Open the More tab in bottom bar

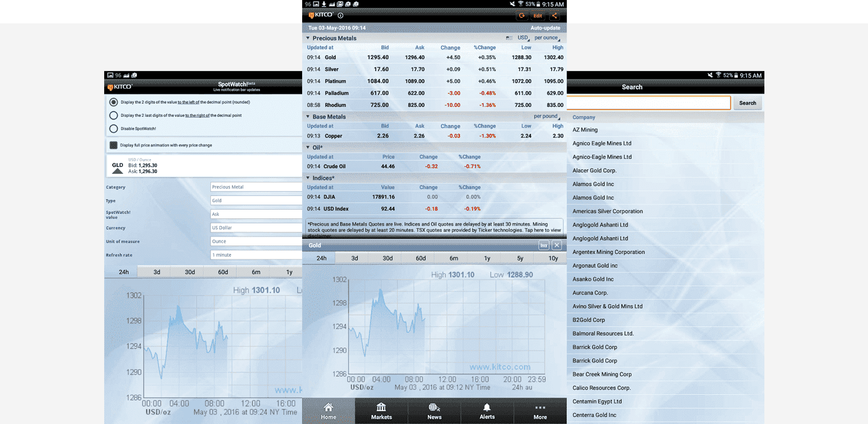click(x=540, y=411)
